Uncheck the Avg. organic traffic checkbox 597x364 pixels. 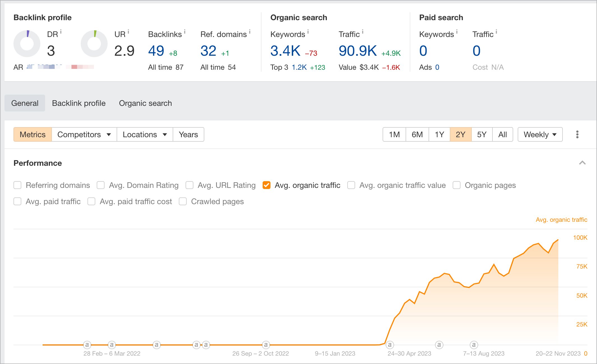[267, 185]
